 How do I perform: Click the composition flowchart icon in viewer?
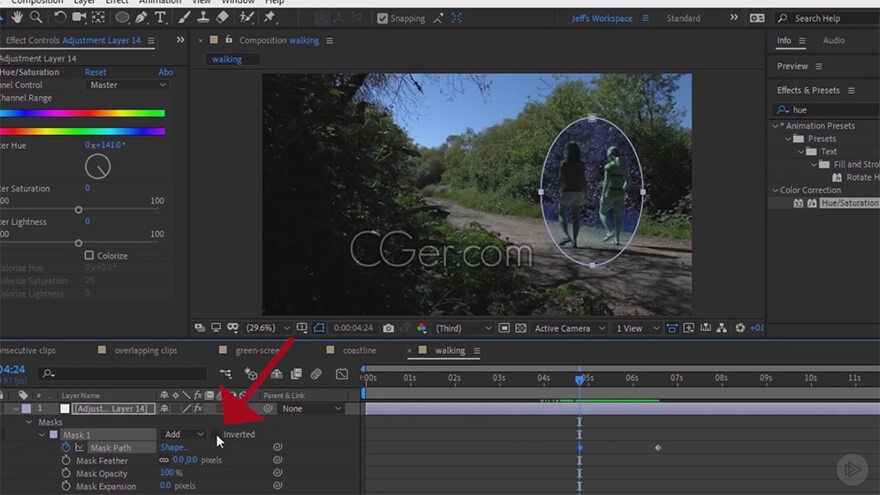pyautogui.click(x=722, y=328)
